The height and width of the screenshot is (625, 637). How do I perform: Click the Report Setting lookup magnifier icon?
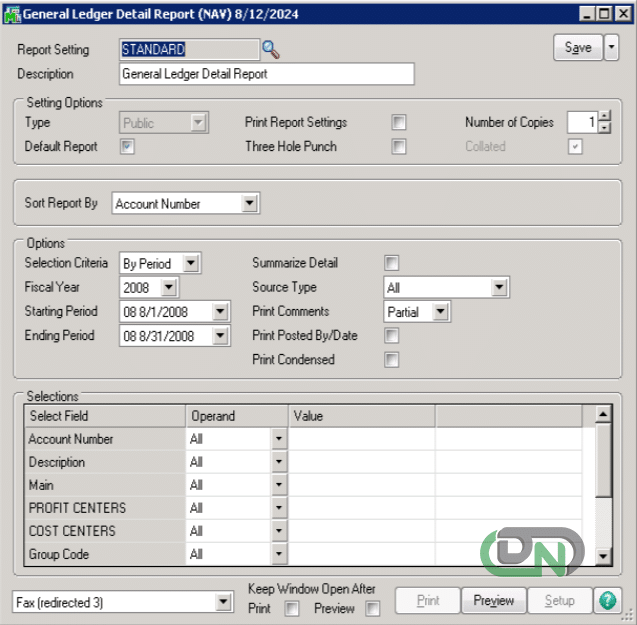(x=271, y=50)
